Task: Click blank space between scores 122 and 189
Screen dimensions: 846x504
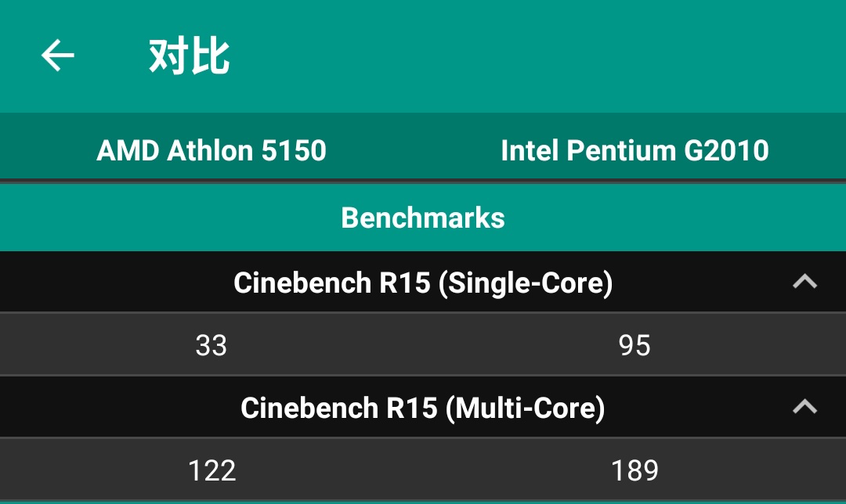Action: 423,470
